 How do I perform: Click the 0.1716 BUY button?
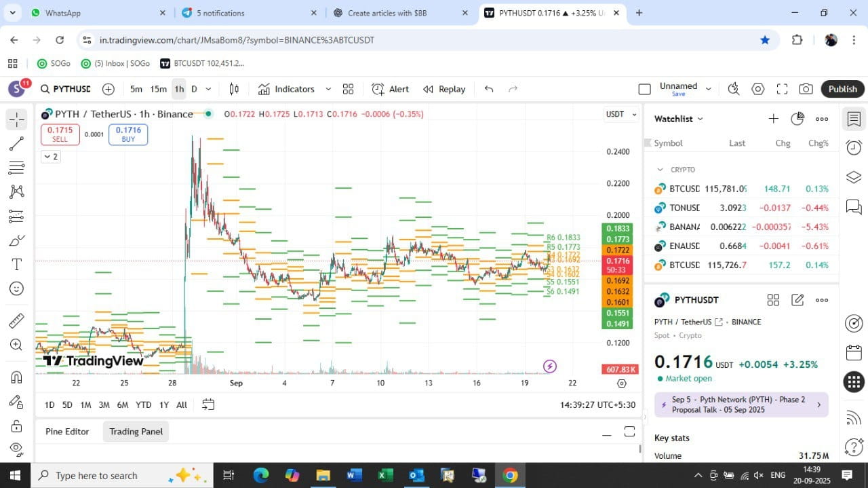coord(128,134)
